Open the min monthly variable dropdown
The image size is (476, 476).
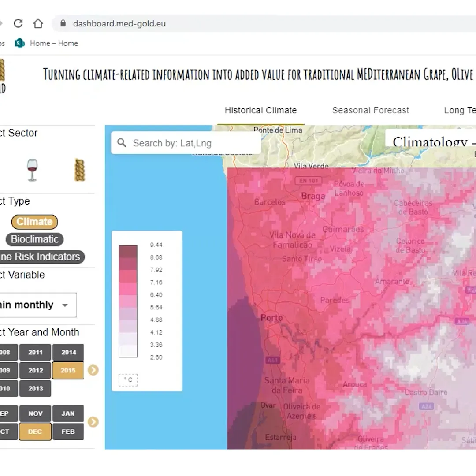38,305
